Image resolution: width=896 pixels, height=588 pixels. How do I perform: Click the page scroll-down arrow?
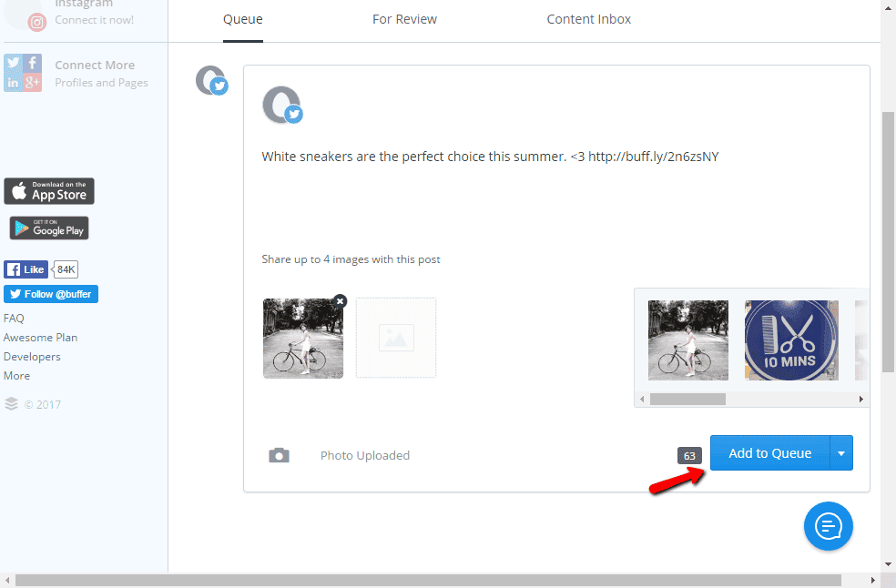click(x=888, y=564)
